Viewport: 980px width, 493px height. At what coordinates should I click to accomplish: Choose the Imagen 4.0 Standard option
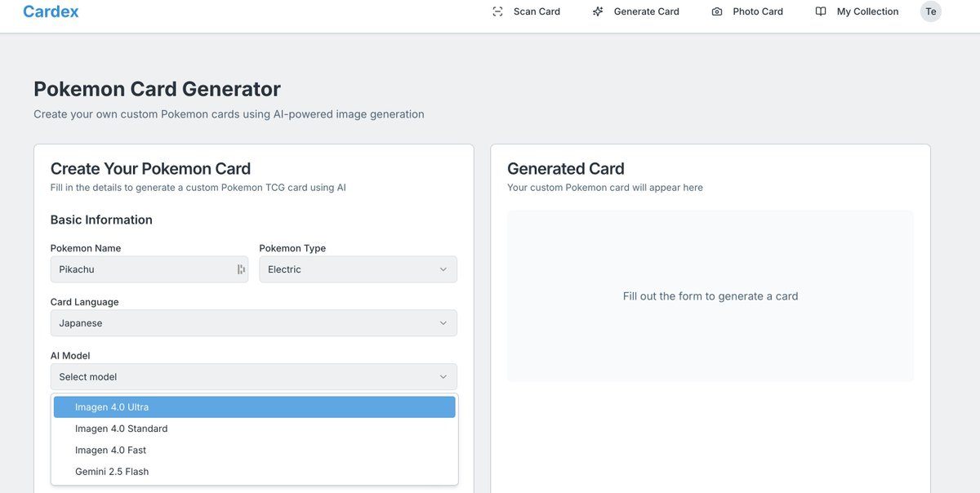pos(254,429)
